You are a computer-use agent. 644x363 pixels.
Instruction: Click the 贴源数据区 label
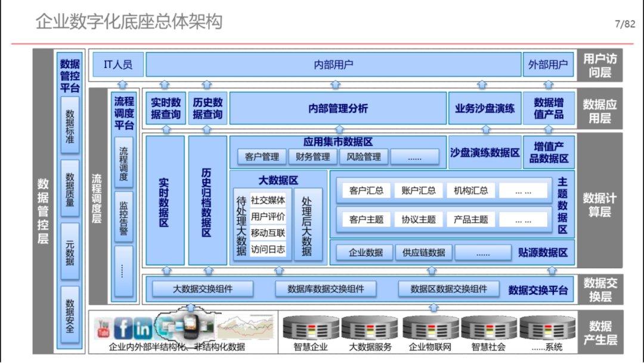tap(543, 253)
